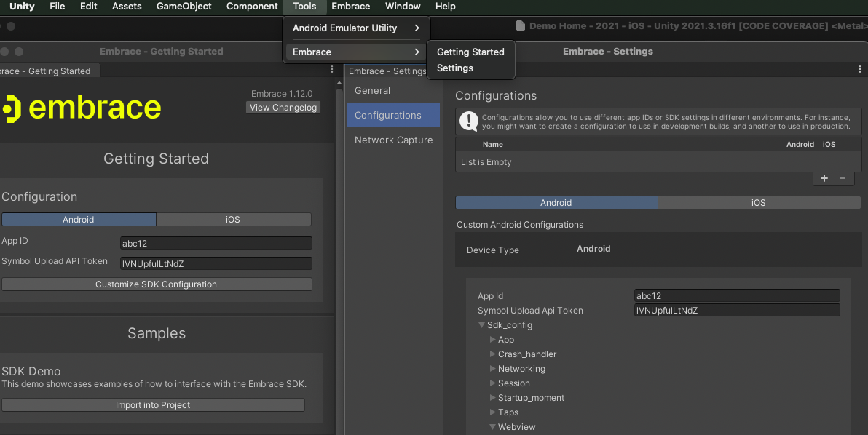Focus the App Id field in Settings
The image size is (868, 435).
click(737, 296)
